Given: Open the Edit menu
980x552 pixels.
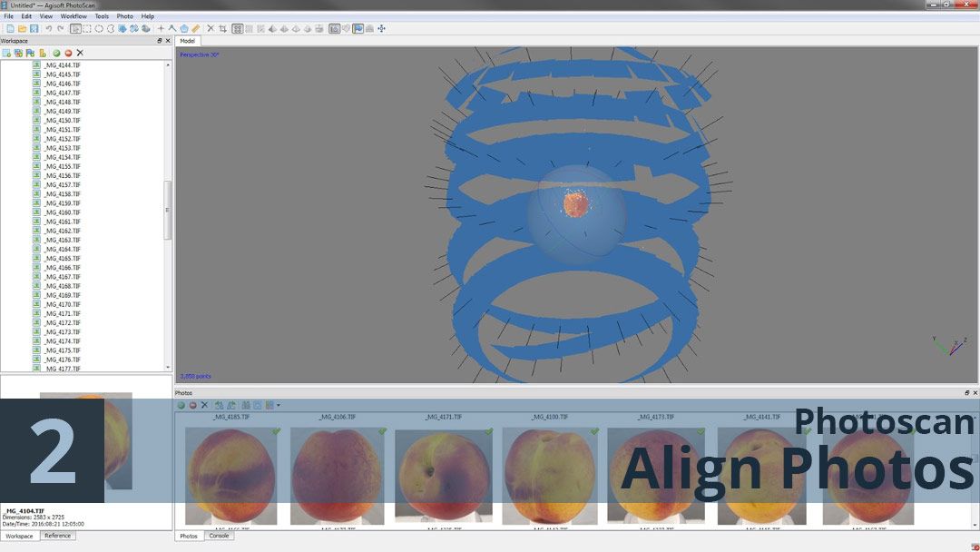Looking at the screenshot, I should pyautogui.click(x=26, y=16).
